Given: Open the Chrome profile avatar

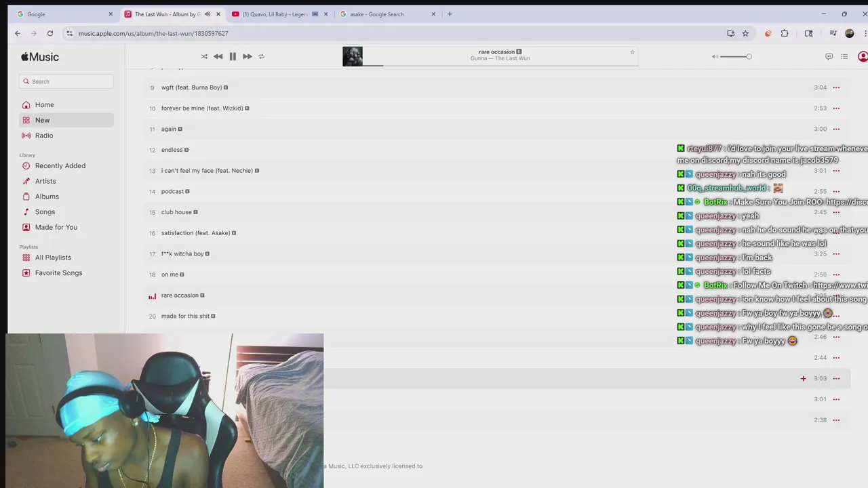Looking at the screenshot, I should [849, 33].
